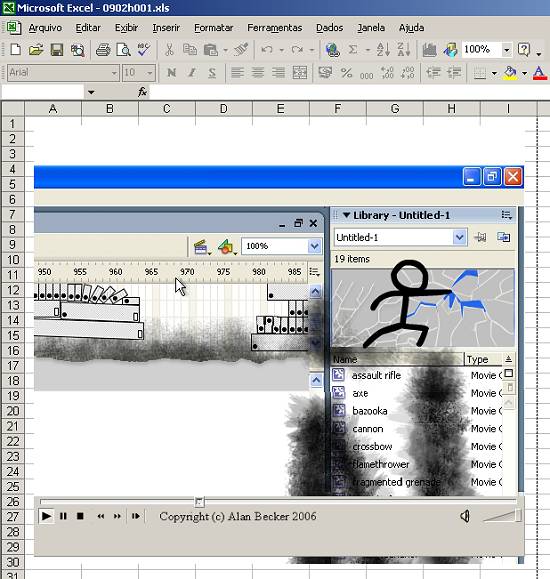Select the Format Painter brush

[241, 49]
